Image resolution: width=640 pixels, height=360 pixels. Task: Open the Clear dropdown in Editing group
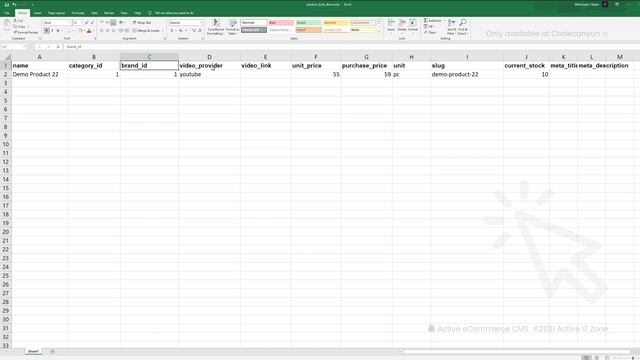431,32
